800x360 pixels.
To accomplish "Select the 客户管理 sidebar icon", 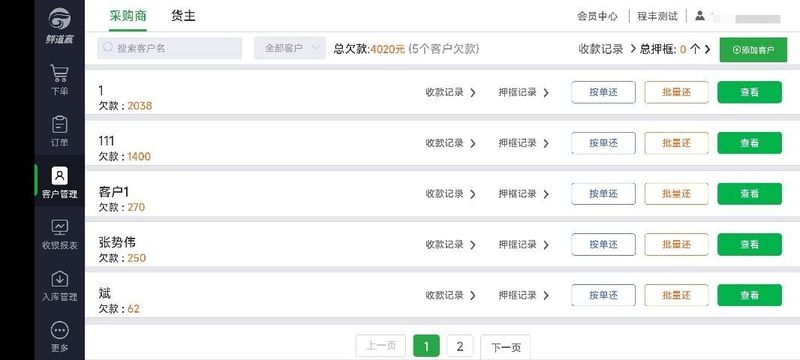I will [x=60, y=175].
